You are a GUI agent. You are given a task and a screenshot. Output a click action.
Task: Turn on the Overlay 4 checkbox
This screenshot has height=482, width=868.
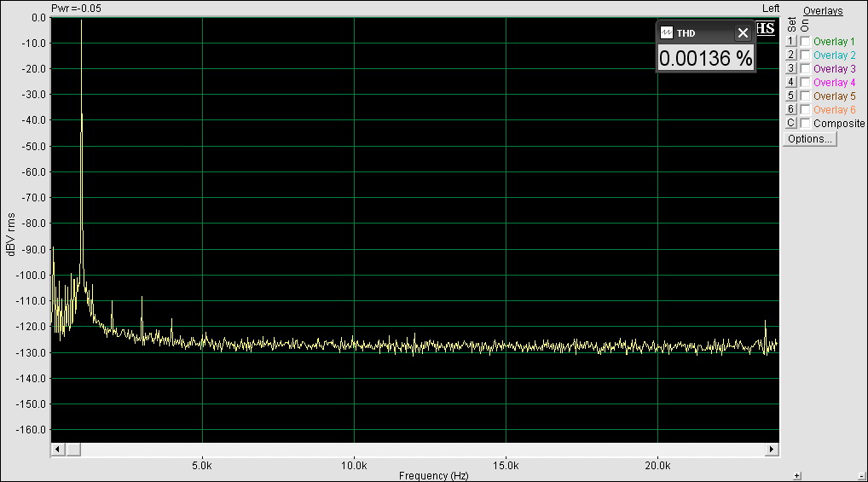805,83
